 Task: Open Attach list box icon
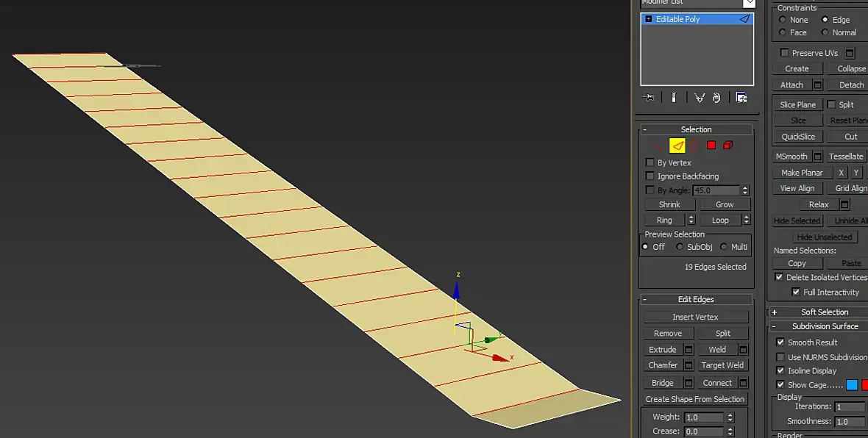point(818,85)
